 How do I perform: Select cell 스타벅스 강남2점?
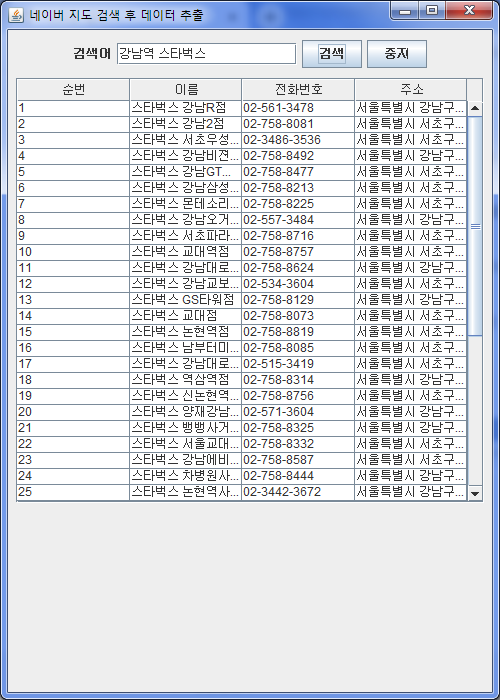[x=186, y=124]
